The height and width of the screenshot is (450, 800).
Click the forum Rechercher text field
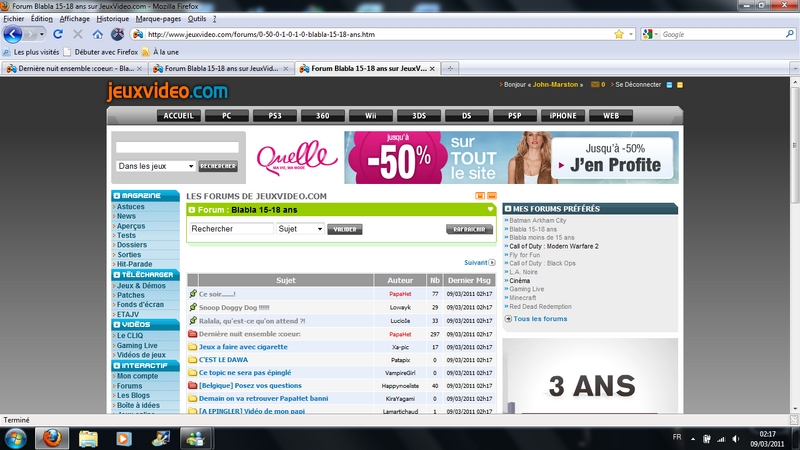click(232, 229)
